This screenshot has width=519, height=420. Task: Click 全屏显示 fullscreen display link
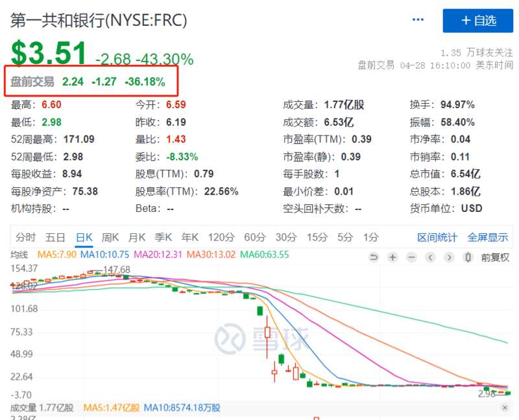click(487, 237)
